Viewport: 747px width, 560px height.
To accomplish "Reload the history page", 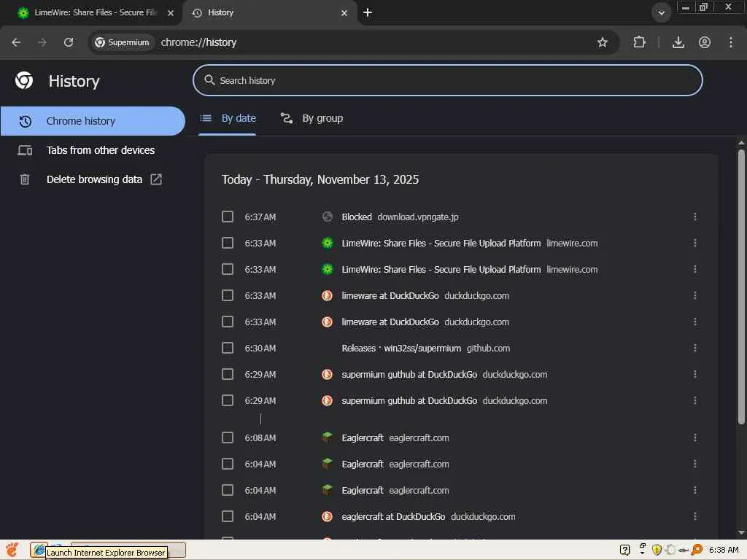I will (69, 42).
